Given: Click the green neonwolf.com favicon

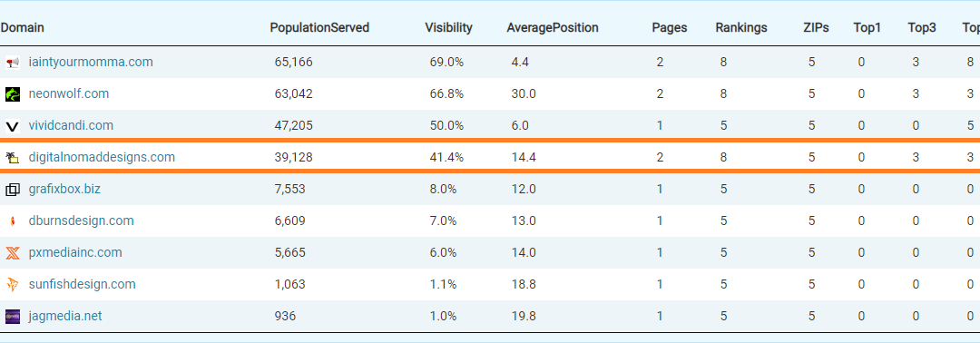Looking at the screenshot, I should click(13, 94).
